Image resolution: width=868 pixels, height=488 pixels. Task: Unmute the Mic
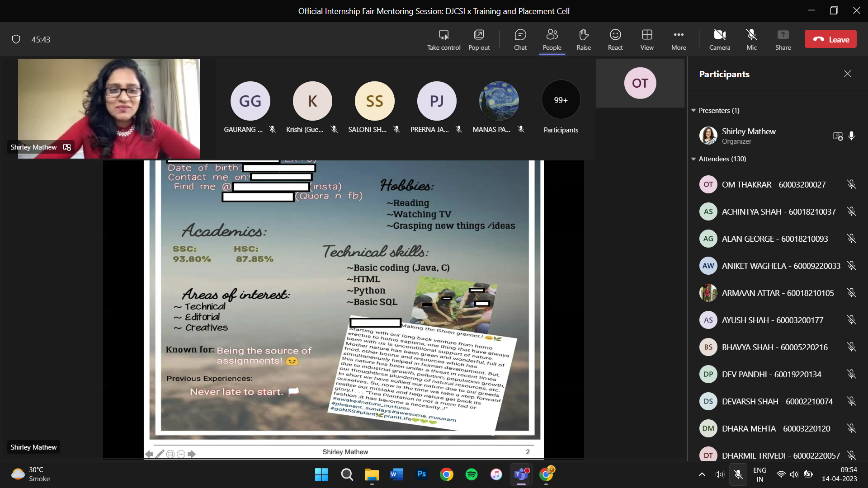[x=751, y=40]
